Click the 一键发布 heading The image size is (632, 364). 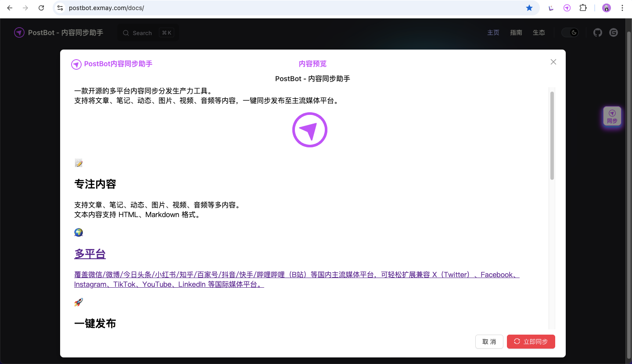pyautogui.click(x=95, y=324)
